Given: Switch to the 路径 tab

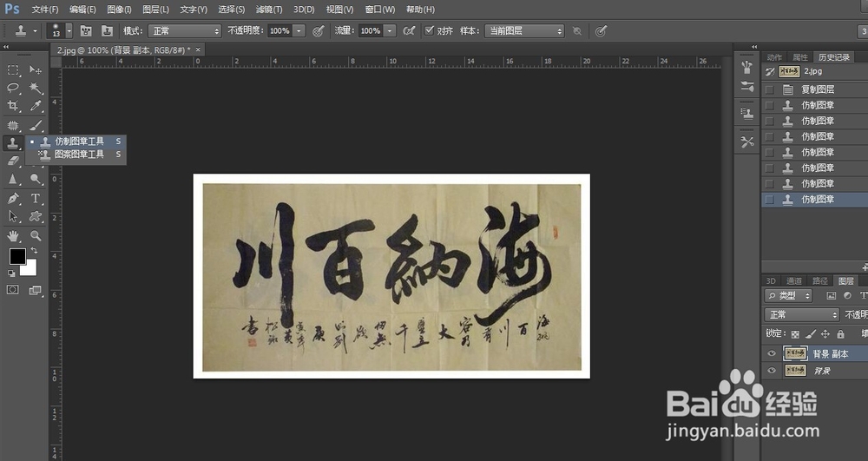Looking at the screenshot, I should click(x=820, y=280).
